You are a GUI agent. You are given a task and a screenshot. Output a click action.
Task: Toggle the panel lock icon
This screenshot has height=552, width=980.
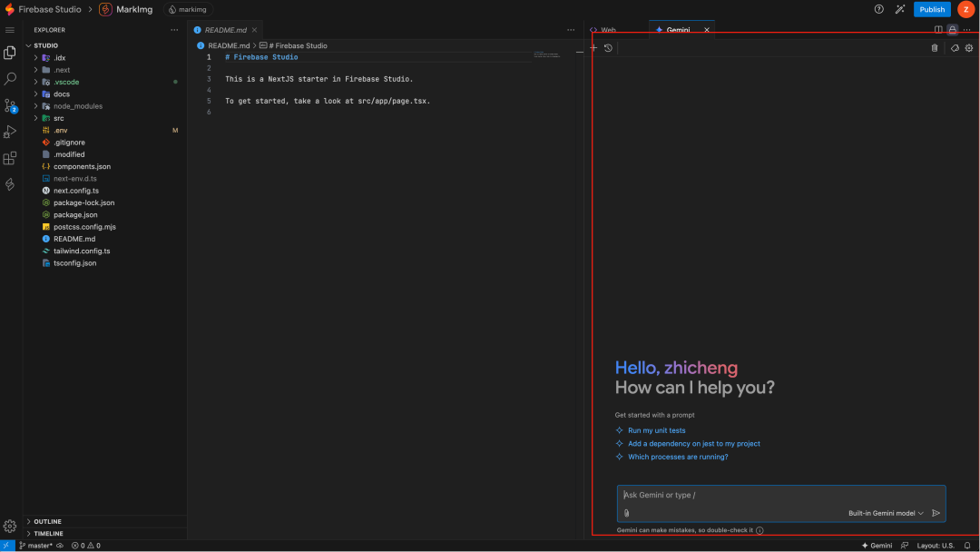click(952, 29)
